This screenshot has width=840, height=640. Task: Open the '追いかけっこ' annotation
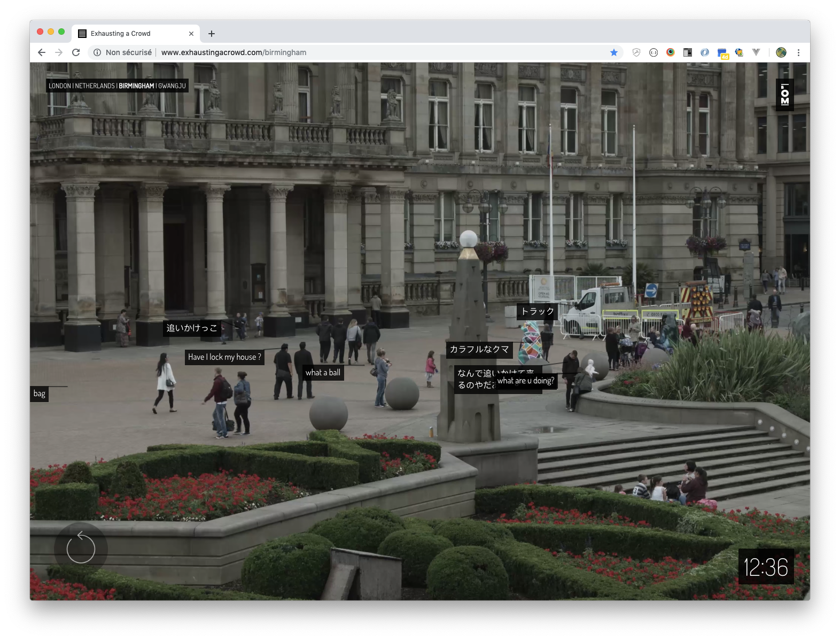192,328
